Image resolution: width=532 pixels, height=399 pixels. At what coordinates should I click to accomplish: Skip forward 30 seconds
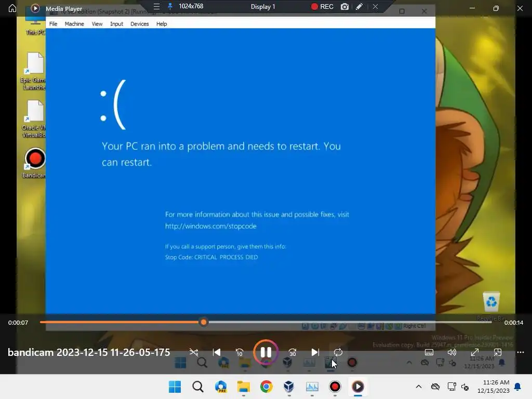pyautogui.click(x=292, y=352)
